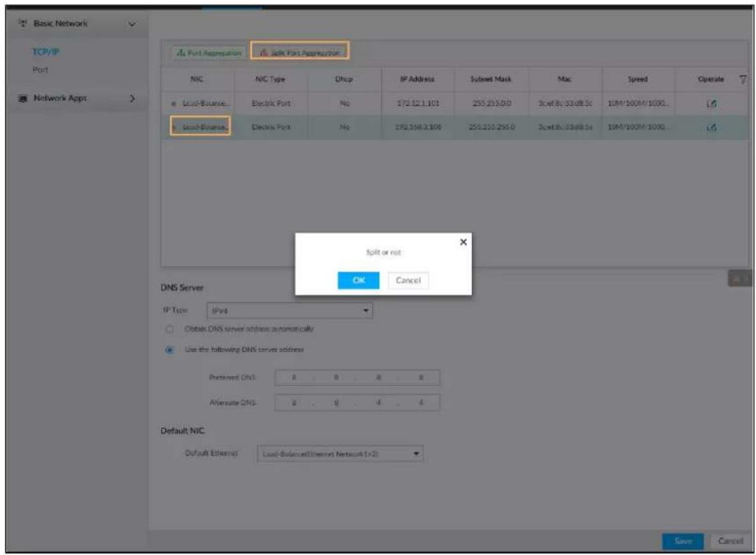Click the Speed column header
This screenshot has width=756, height=555.
point(637,79)
